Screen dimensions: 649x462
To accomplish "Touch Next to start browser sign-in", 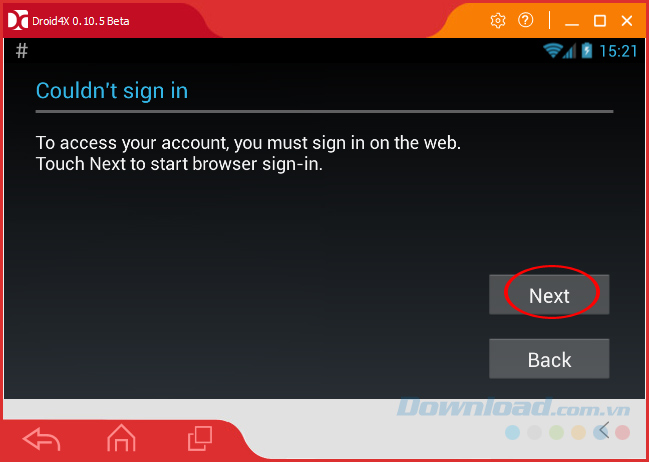I will tap(549, 295).
